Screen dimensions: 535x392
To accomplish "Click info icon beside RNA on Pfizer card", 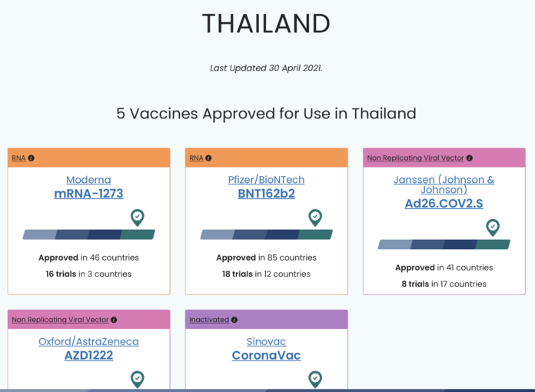I will pyautogui.click(x=208, y=158).
